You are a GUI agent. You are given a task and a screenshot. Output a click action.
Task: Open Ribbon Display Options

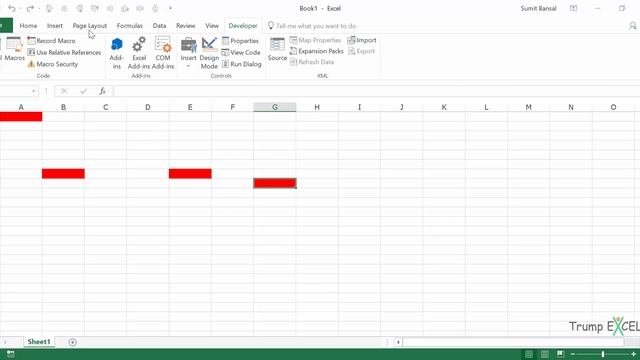point(573,8)
